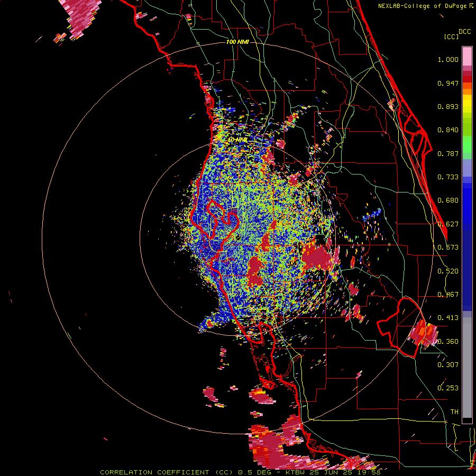Select the 0.467 color scale value
The image size is (476, 476).
448,295
